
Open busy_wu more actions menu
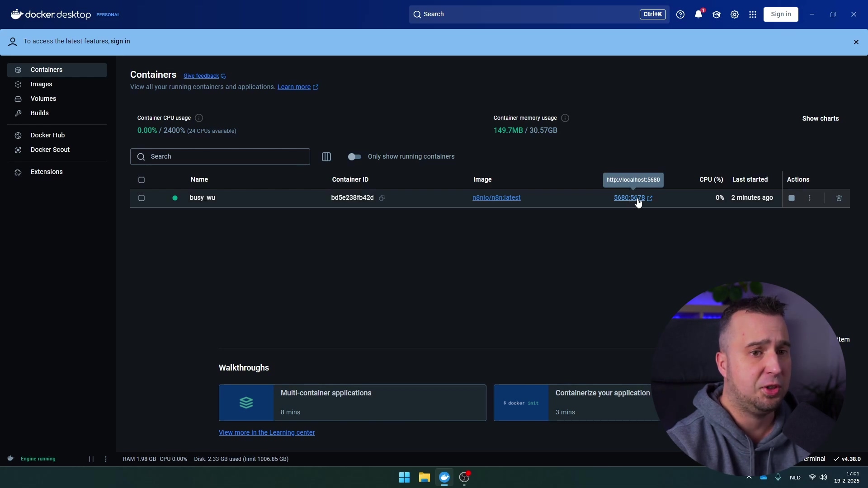810,198
